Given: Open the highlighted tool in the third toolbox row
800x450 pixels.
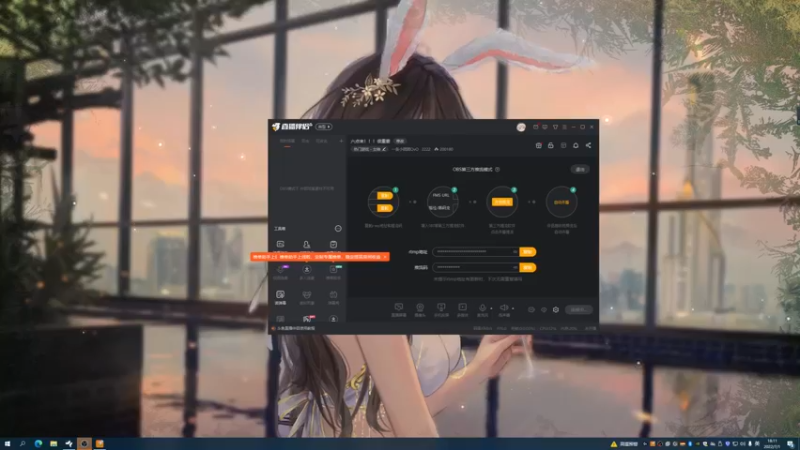Looking at the screenshot, I should point(280,297).
